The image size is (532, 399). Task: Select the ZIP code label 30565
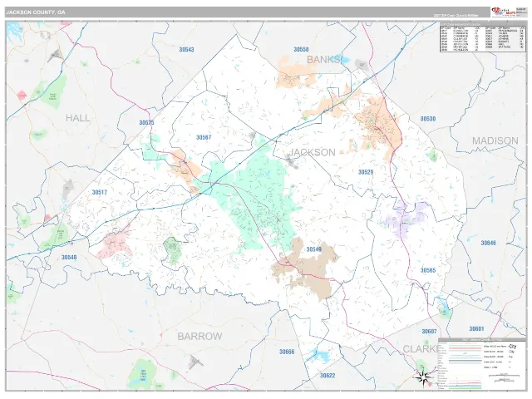coord(428,270)
